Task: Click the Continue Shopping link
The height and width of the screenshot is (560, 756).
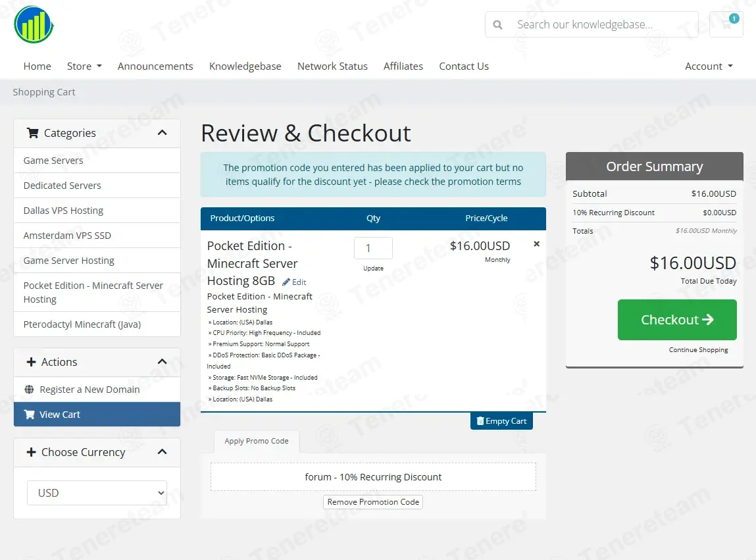Action: pyautogui.click(x=698, y=349)
